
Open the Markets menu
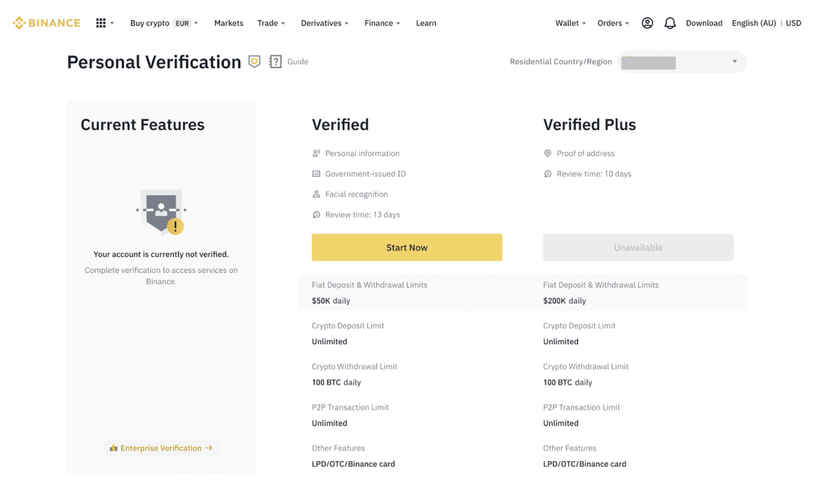[x=229, y=23]
